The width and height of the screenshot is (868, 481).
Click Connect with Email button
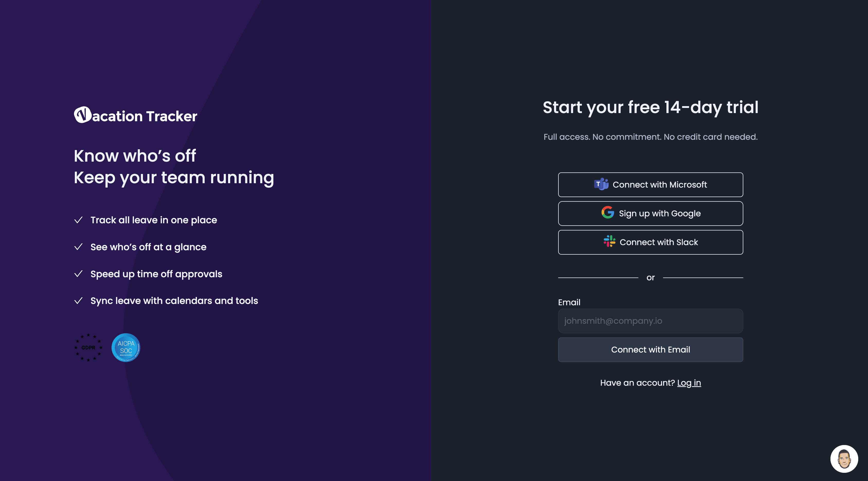(650, 350)
